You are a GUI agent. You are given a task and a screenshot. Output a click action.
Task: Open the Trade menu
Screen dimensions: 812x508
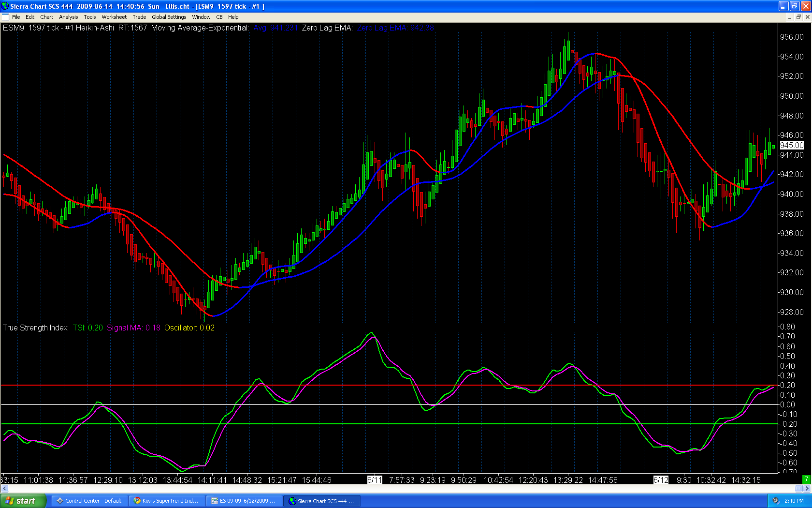(x=139, y=17)
